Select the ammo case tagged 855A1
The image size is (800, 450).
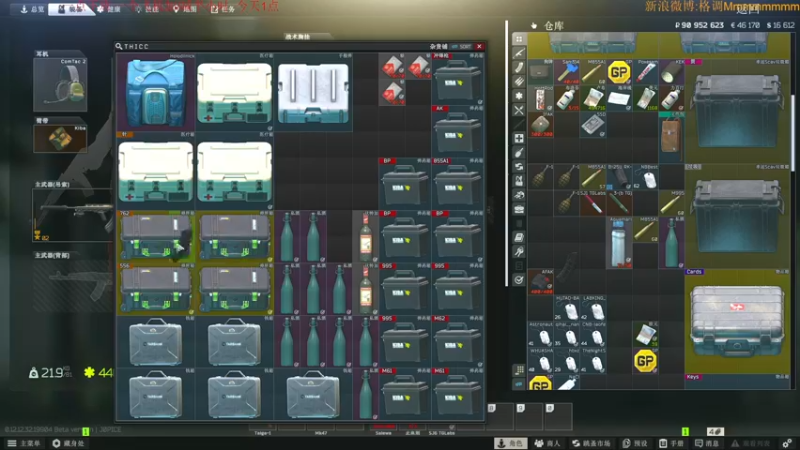[x=458, y=184]
